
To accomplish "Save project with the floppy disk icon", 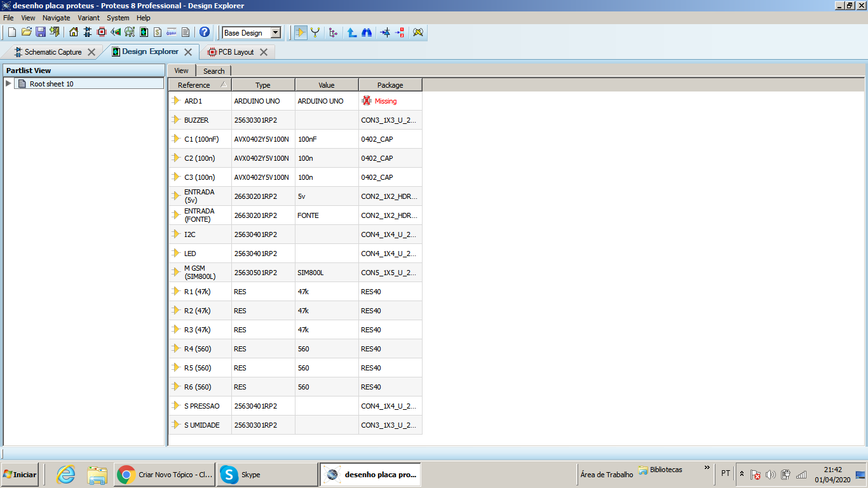I will [40, 32].
